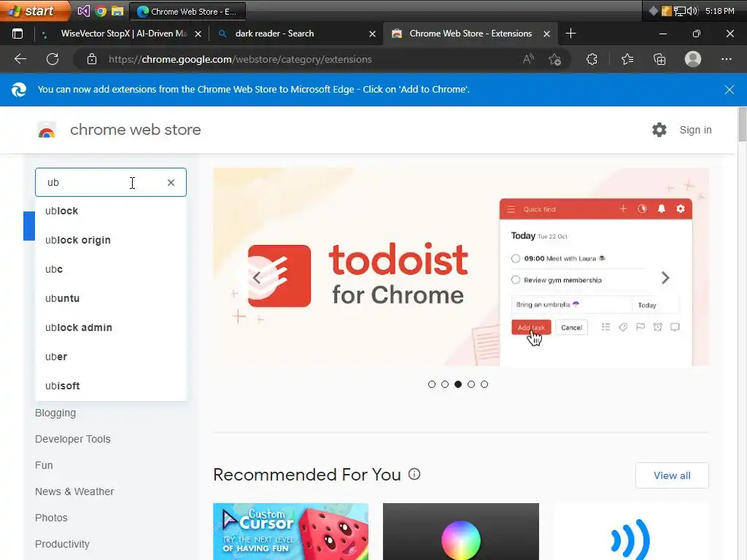
Task: Choose the 'ubisoft' suggestion
Action: (111, 386)
